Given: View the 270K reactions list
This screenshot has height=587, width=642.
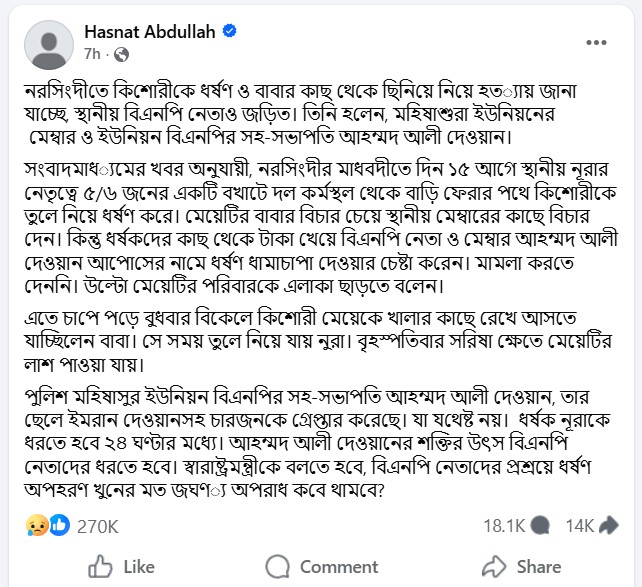Looking at the screenshot, I should [x=98, y=525].
